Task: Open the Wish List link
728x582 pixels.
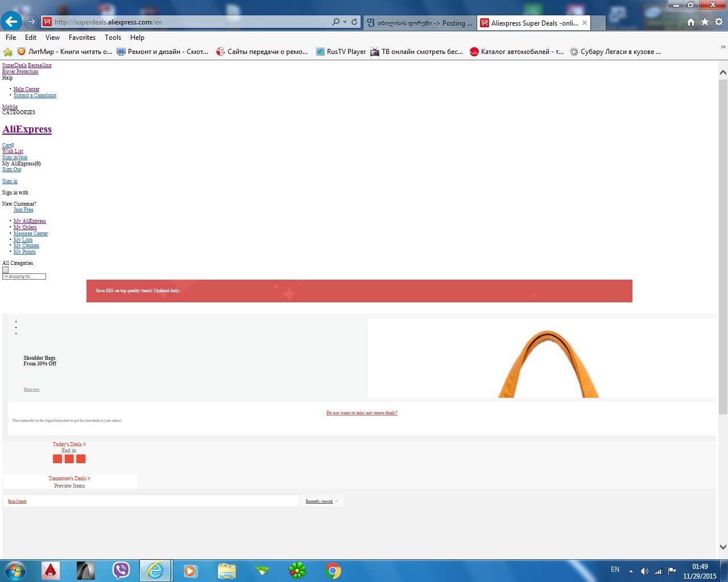Action: click(13, 151)
